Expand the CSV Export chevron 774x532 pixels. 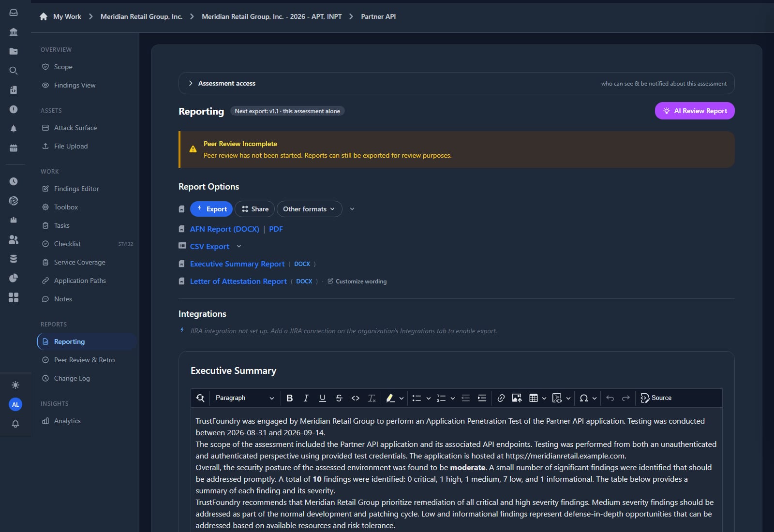click(x=239, y=246)
